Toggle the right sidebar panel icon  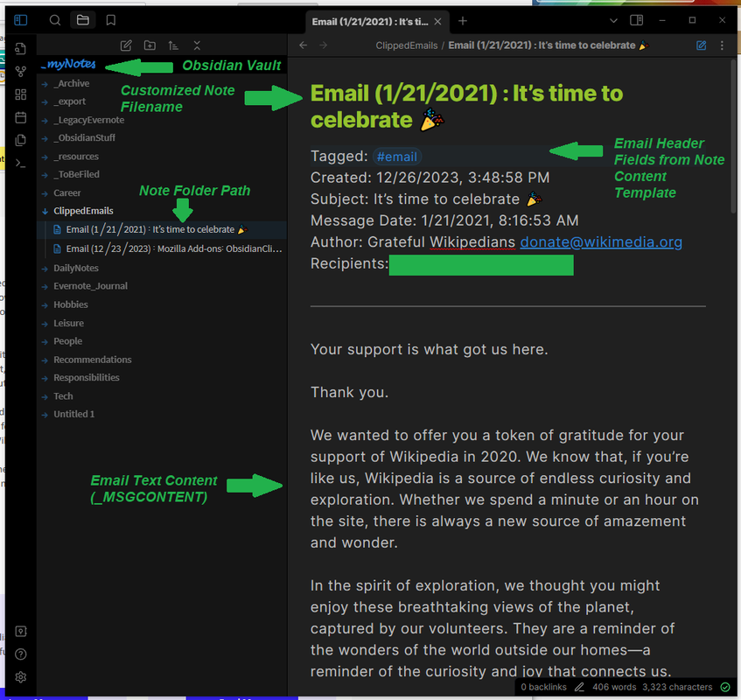coord(637,20)
